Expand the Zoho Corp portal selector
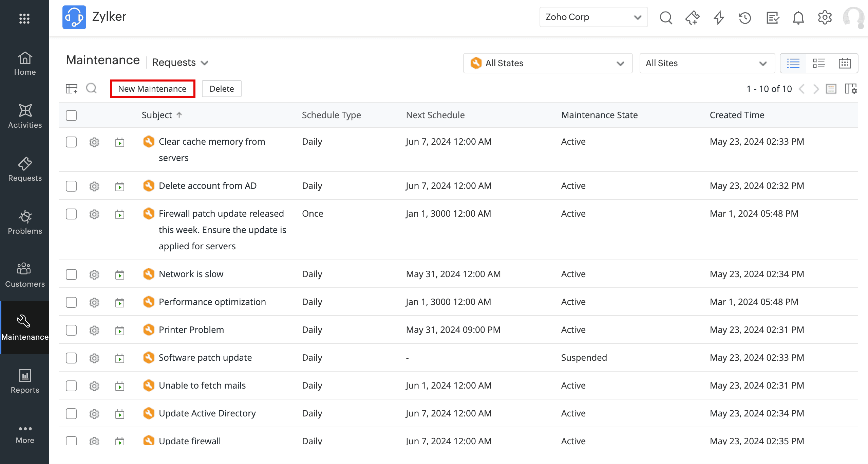This screenshot has width=868, height=464. tap(593, 17)
